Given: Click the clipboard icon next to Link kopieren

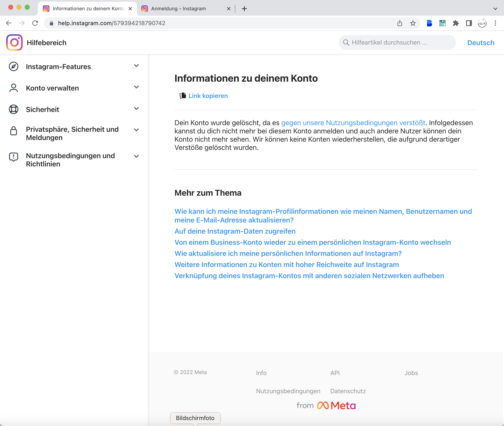Looking at the screenshot, I should coord(183,96).
